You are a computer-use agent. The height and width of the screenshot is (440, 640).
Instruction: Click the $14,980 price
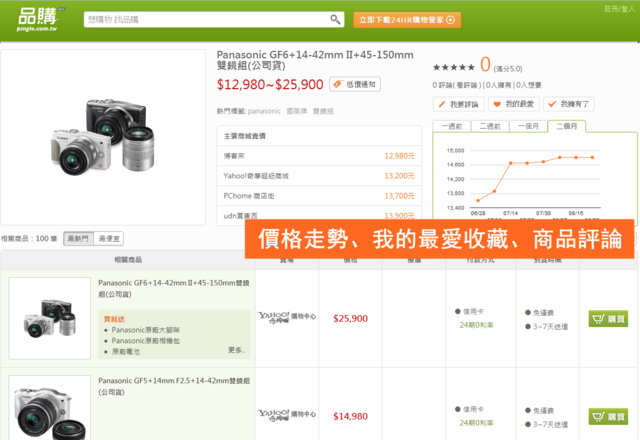pos(350,416)
